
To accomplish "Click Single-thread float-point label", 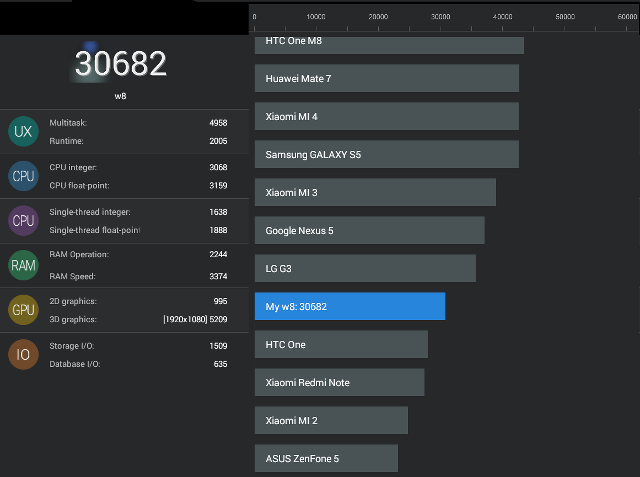I will (95, 230).
